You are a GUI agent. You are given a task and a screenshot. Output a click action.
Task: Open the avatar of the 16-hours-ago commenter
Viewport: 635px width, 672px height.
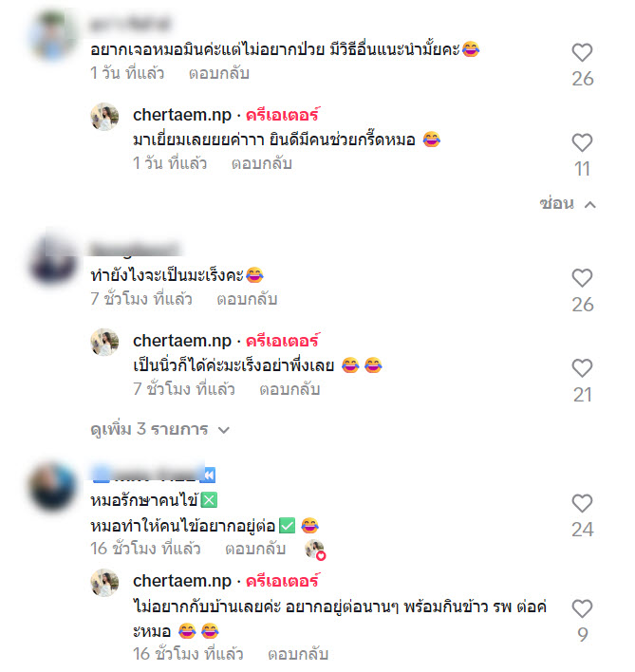[x=53, y=487]
